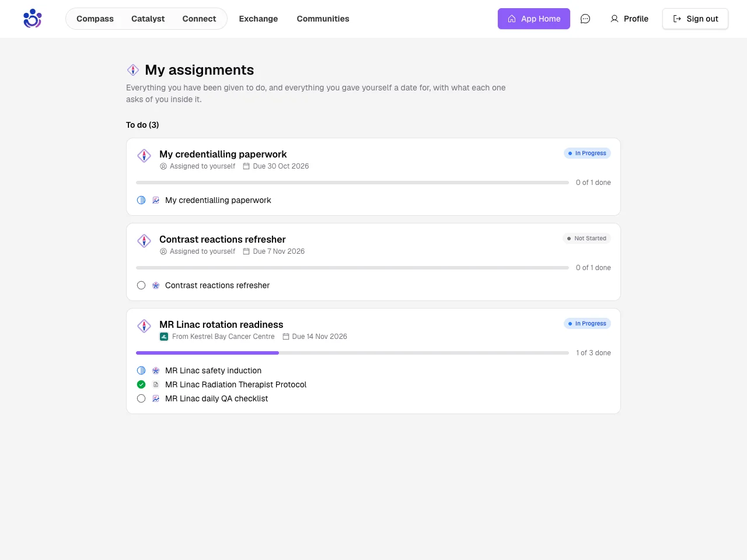
Task: Click compass icon on Contrast reactions refresher card
Action: coord(144,241)
